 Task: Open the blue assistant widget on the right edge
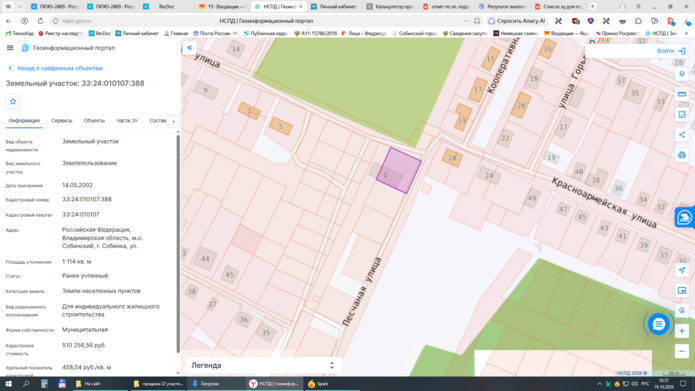pyautogui.click(x=685, y=217)
